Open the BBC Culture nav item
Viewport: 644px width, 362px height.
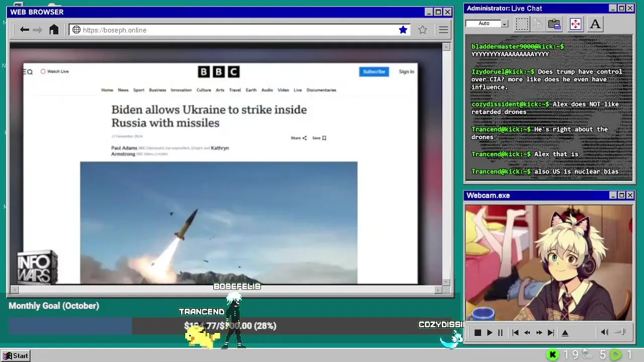[204, 90]
